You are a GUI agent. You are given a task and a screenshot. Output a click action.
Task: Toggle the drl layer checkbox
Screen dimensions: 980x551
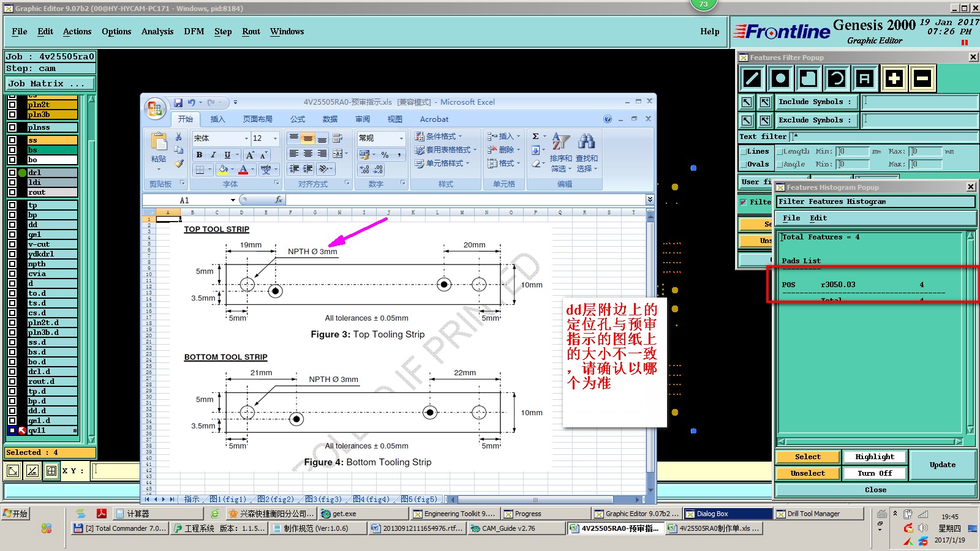[12, 173]
